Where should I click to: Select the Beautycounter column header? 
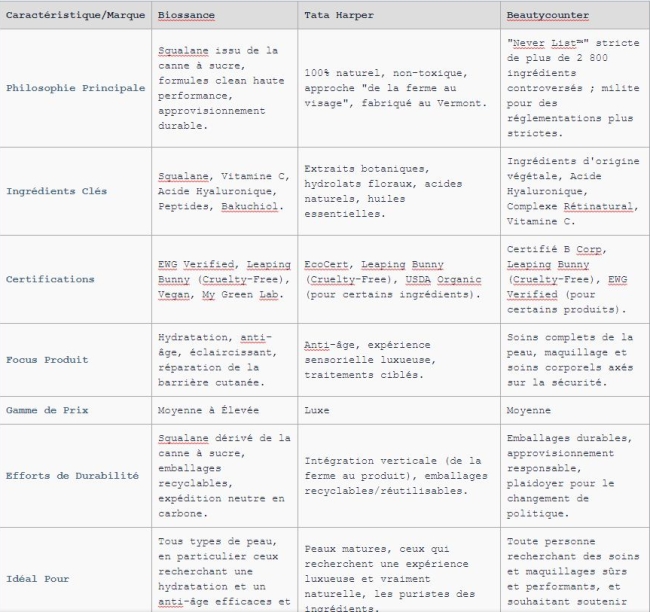[x=548, y=16]
